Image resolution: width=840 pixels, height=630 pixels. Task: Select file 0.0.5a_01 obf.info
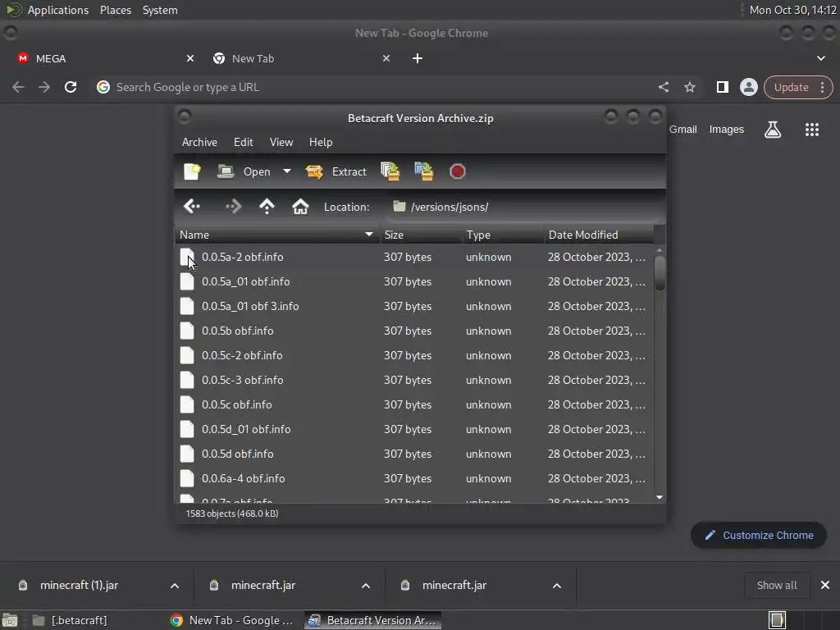point(414,282)
